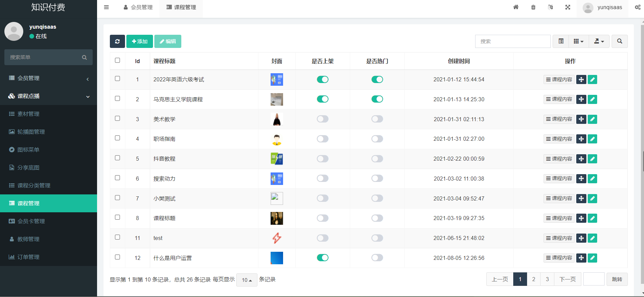Click the green 添加 button
Screen dimensions: 644x297
(x=140, y=41)
